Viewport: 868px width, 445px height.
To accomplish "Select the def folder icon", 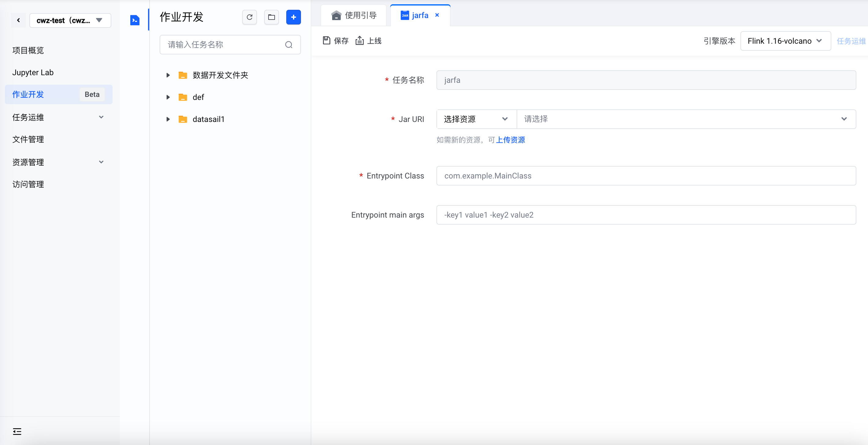I will (183, 97).
